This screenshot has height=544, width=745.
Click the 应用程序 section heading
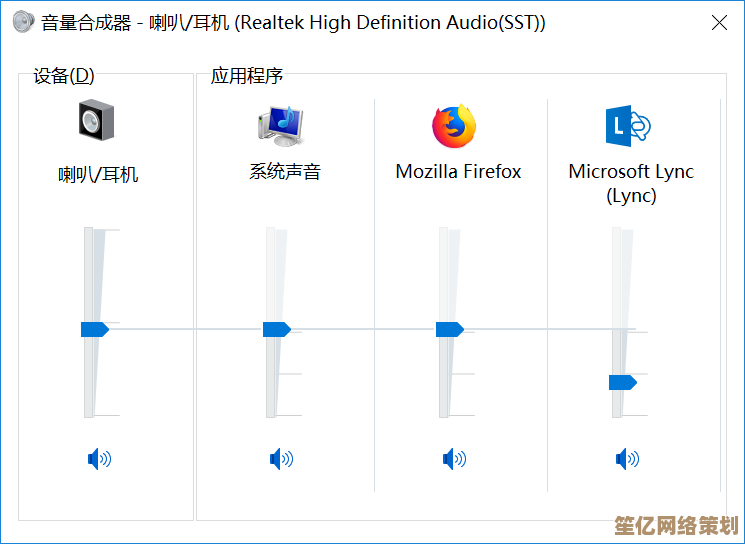(x=247, y=76)
